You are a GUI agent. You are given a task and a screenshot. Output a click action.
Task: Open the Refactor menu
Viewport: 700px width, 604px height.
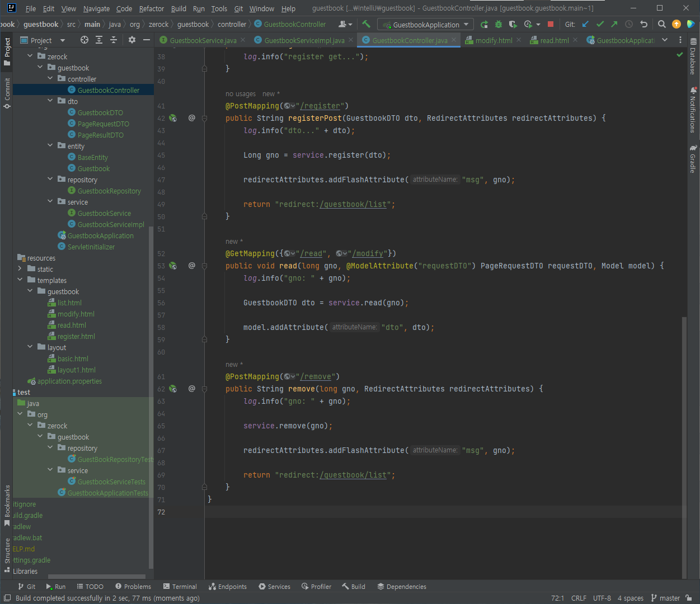(x=152, y=8)
